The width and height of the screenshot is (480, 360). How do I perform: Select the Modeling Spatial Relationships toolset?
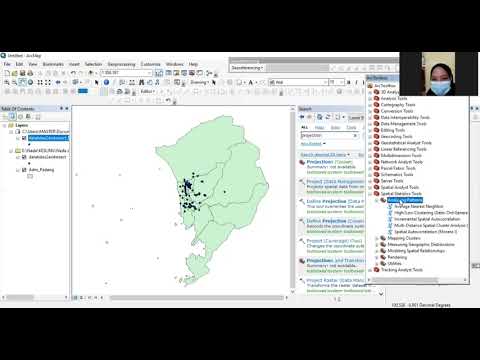[416, 251]
